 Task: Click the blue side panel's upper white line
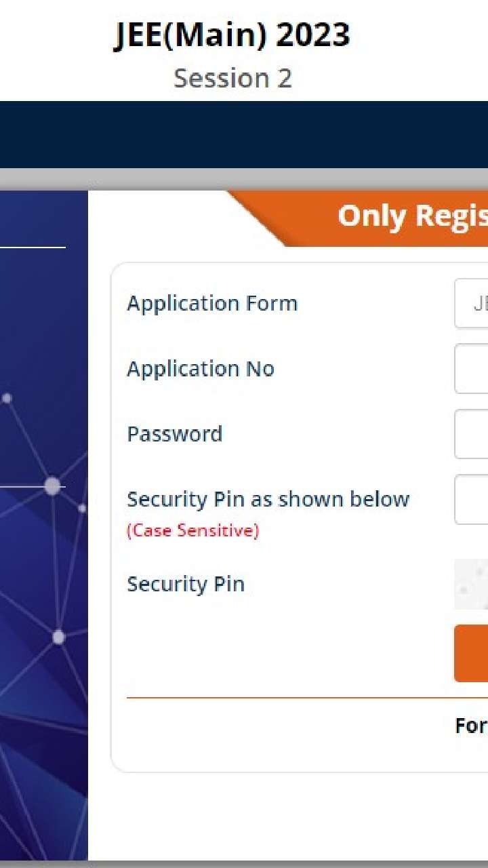click(x=33, y=247)
